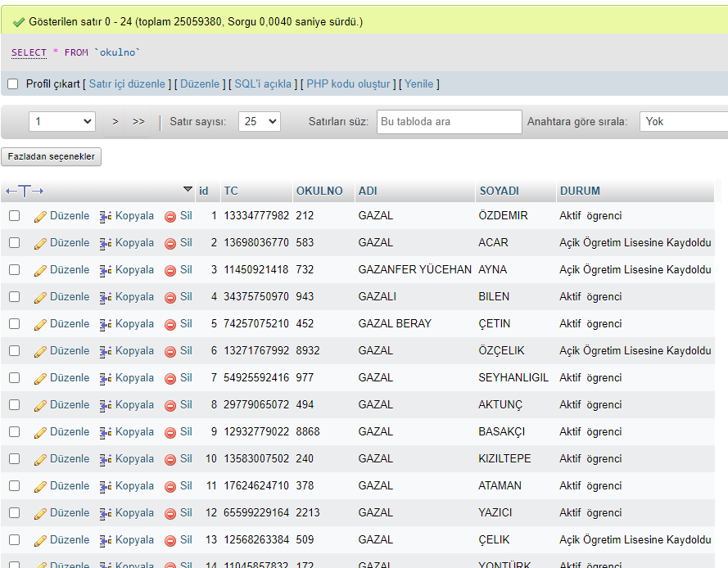Viewport: 728px width, 568px height.
Task: Click the copy icon in ACAR row
Action: pos(106,243)
